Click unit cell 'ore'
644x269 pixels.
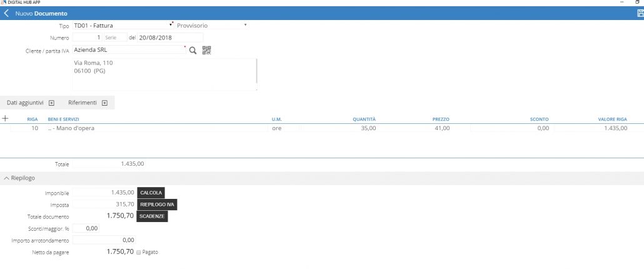pos(283,128)
